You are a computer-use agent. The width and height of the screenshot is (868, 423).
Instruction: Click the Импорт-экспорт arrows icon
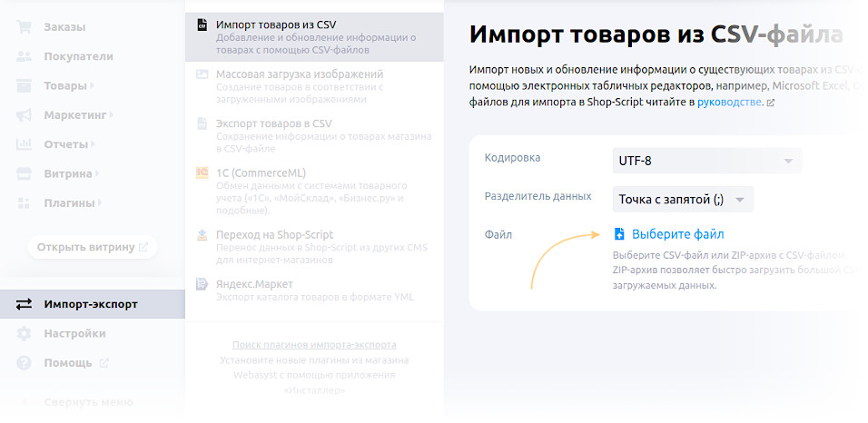click(x=24, y=304)
